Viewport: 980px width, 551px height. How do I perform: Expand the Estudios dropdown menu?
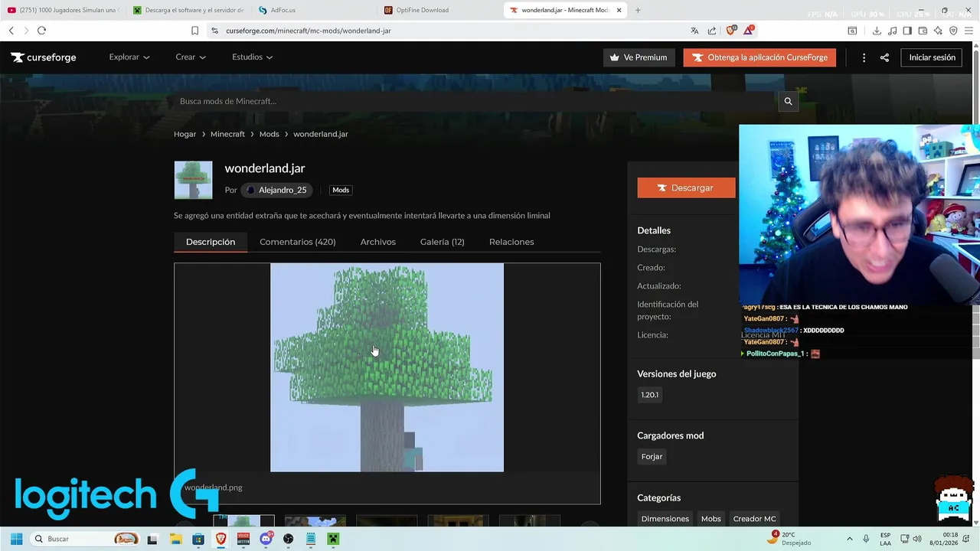[x=253, y=57]
